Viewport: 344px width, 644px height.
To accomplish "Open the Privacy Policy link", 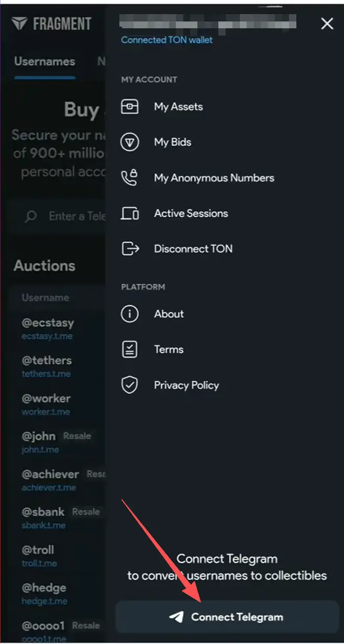I will 186,385.
